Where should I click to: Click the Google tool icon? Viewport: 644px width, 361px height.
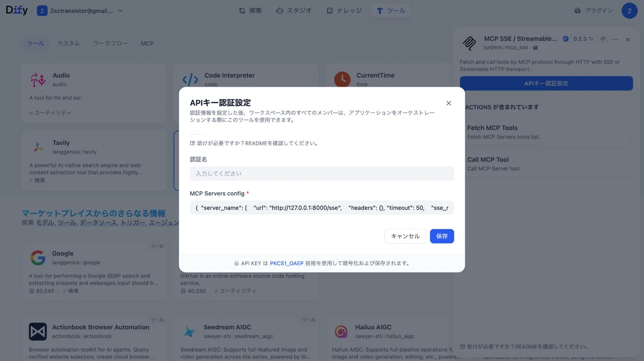click(x=38, y=258)
